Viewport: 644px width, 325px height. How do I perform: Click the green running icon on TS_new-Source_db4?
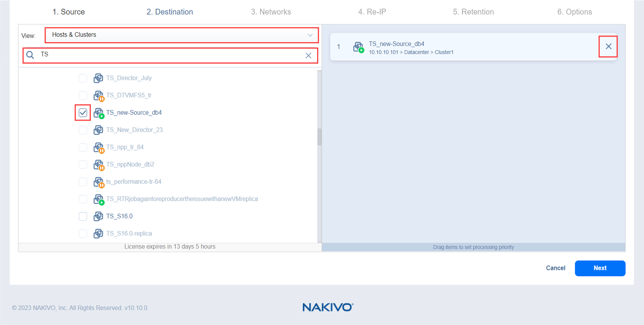coord(102,116)
